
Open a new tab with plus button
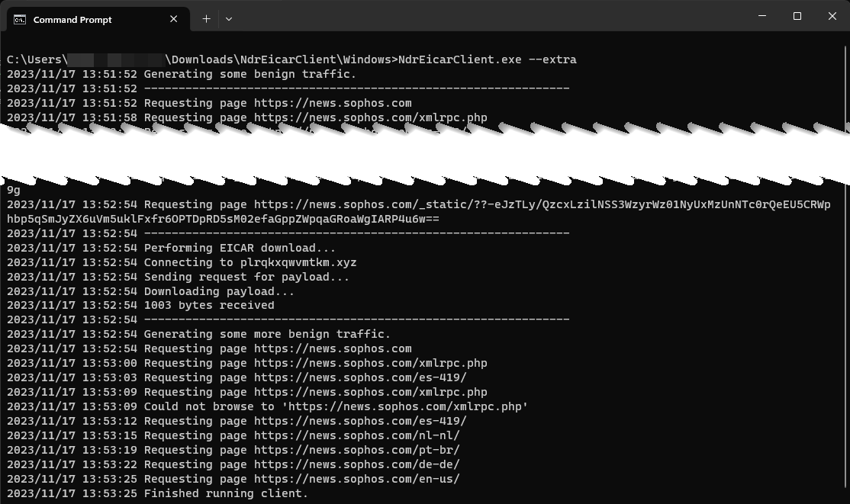click(x=206, y=19)
